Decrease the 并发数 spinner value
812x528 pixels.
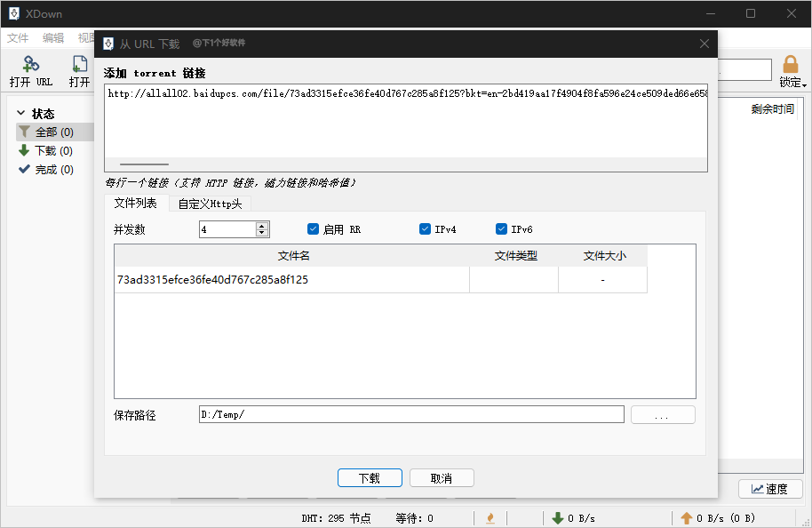tap(262, 233)
